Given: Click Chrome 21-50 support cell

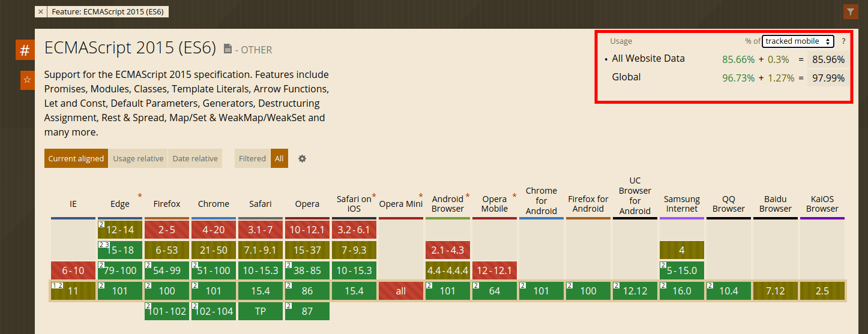Looking at the screenshot, I should pos(214,250).
